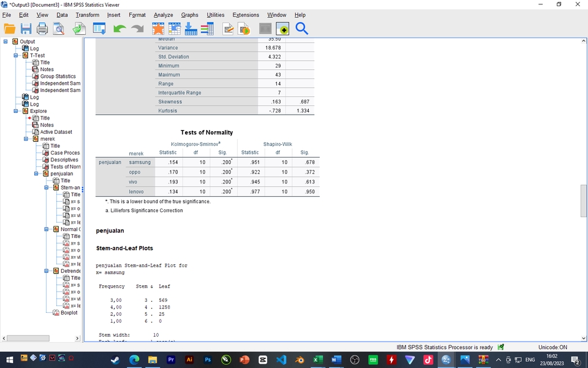Recall recently used dialogs icon
This screenshot has height=368, width=588.
99,29
